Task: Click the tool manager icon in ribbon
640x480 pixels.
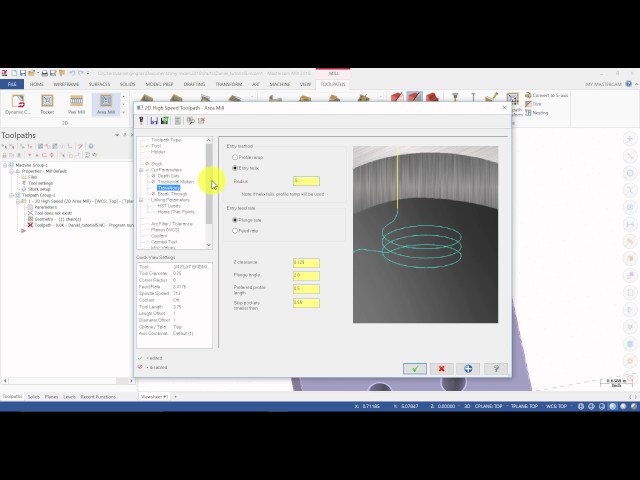Action: 455,97
